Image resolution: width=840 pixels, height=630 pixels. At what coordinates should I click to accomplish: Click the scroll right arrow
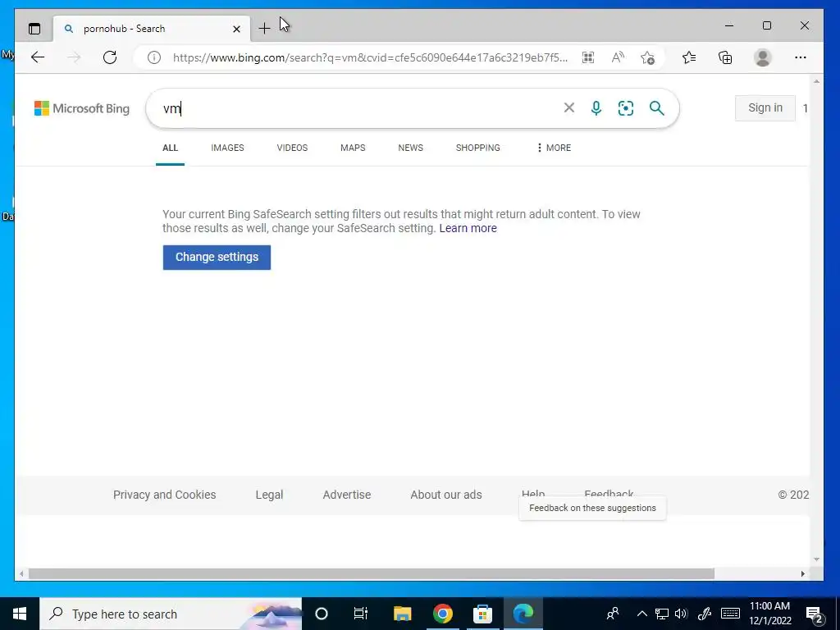tap(802, 573)
